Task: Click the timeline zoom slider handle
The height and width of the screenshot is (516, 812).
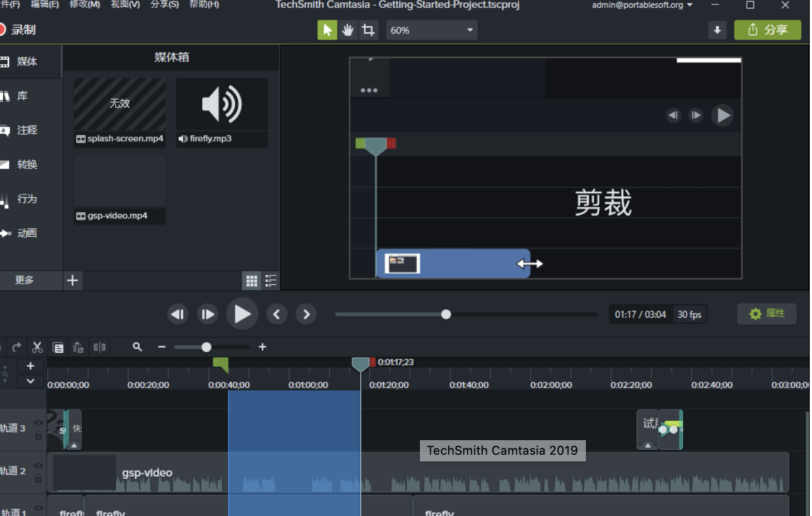Action: coord(206,347)
